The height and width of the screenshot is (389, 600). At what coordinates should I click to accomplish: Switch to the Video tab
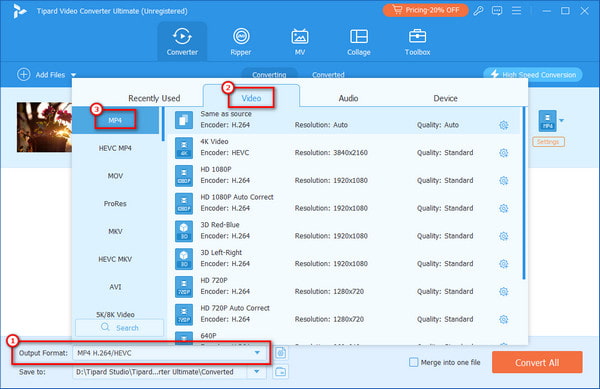click(x=251, y=98)
